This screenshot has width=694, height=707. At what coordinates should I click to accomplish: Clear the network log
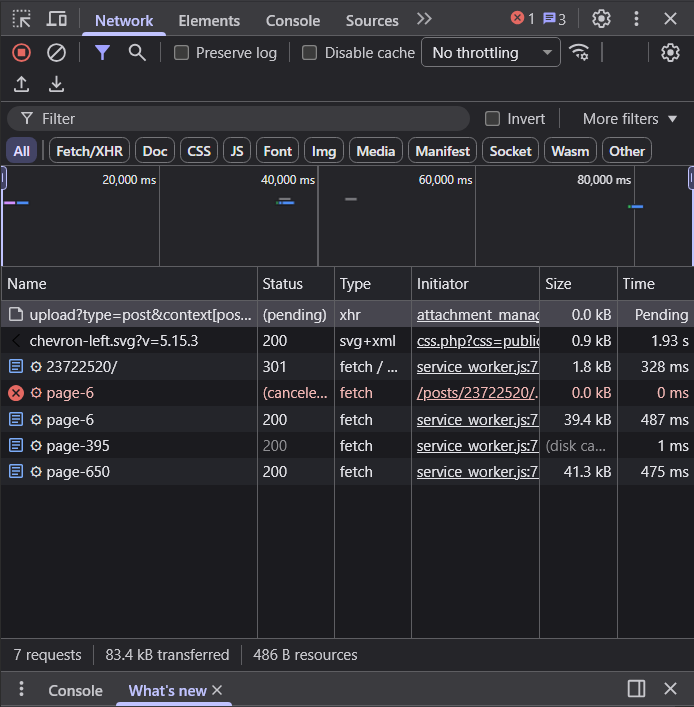tap(56, 53)
